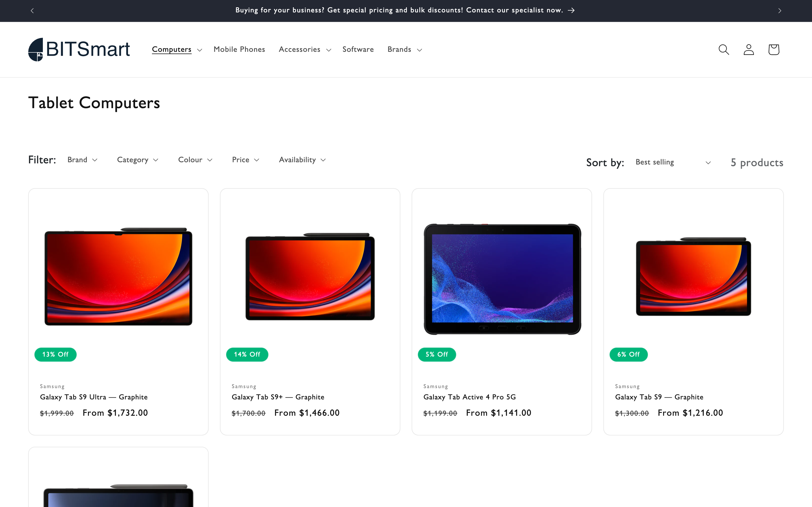Open Galaxy Tab S9 Ultra — Graphite link

click(x=94, y=397)
